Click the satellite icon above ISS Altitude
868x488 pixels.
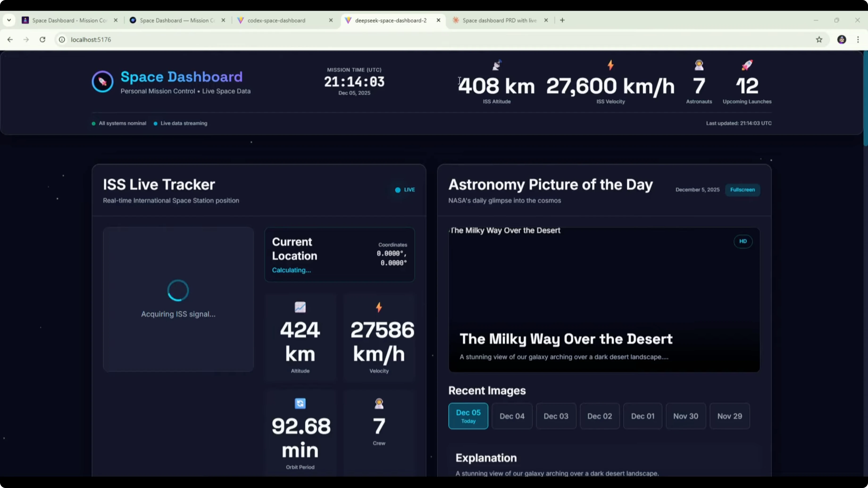497,65
